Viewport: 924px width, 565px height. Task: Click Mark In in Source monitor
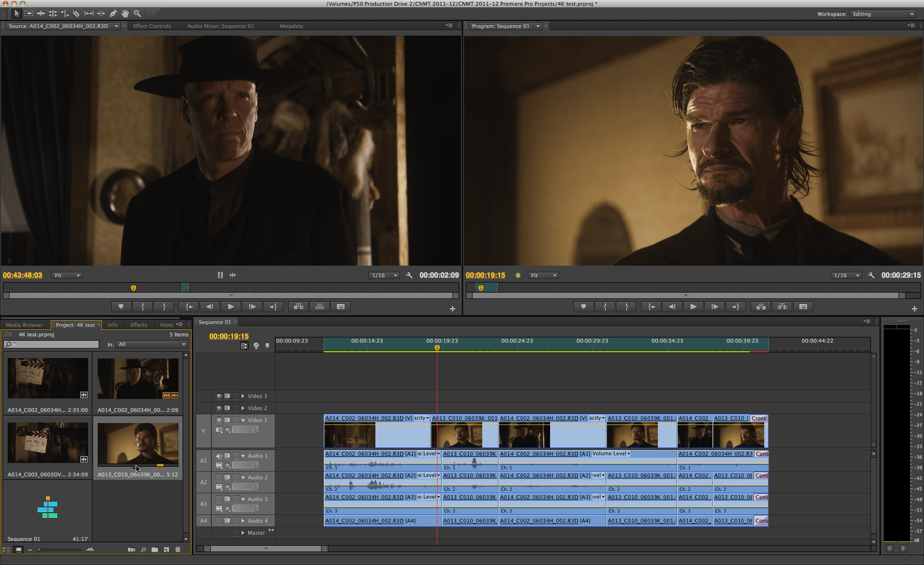tap(142, 307)
